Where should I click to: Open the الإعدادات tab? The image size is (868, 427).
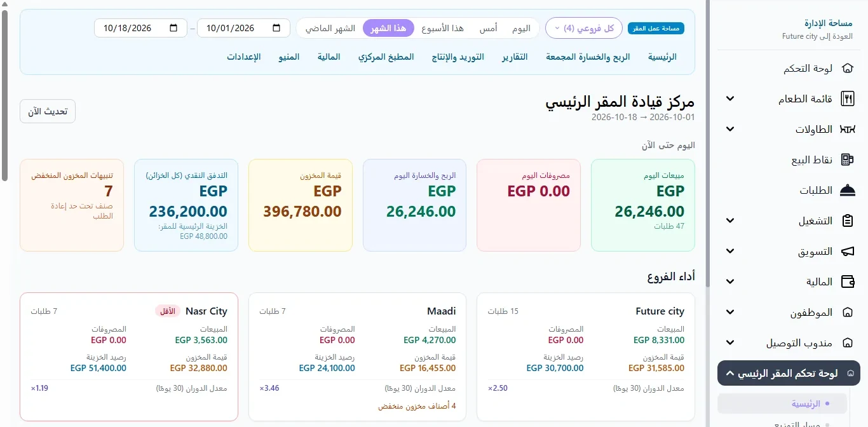(243, 57)
